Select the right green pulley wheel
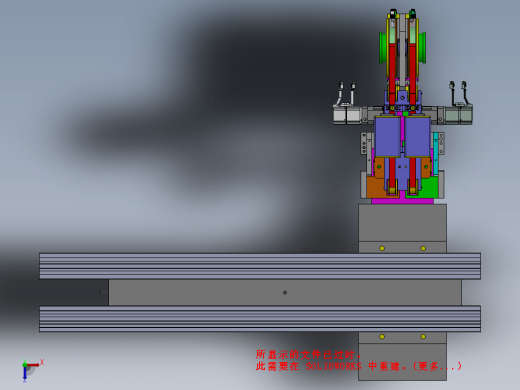This screenshot has width=520, height=390. tap(422, 47)
